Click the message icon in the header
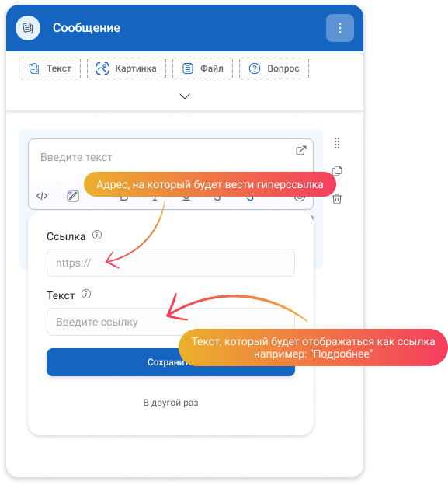This screenshot has width=448, height=485. pyautogui.click(x=28, y=28)
